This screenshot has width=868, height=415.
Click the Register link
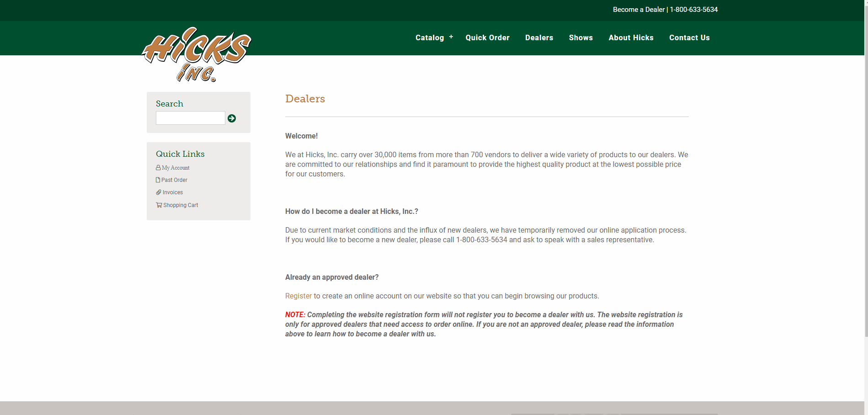point(298,296)
